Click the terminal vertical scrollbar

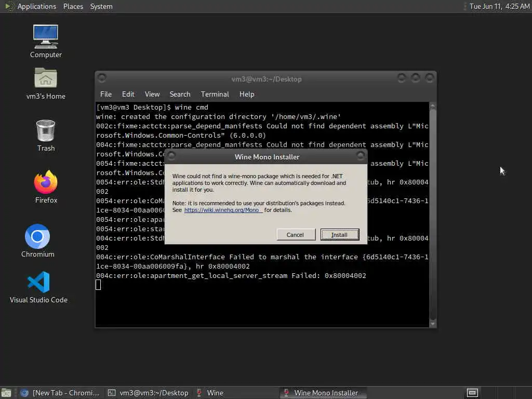(433, 215)
